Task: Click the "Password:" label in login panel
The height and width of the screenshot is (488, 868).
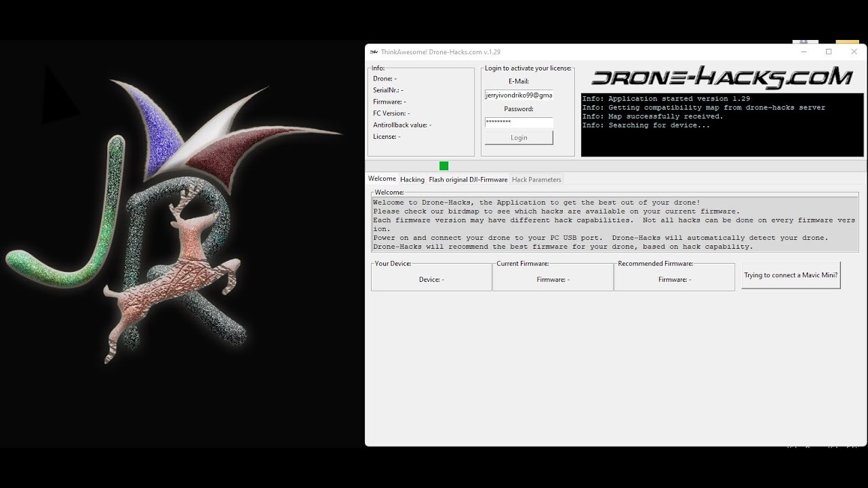Action: tap(519, 108)
